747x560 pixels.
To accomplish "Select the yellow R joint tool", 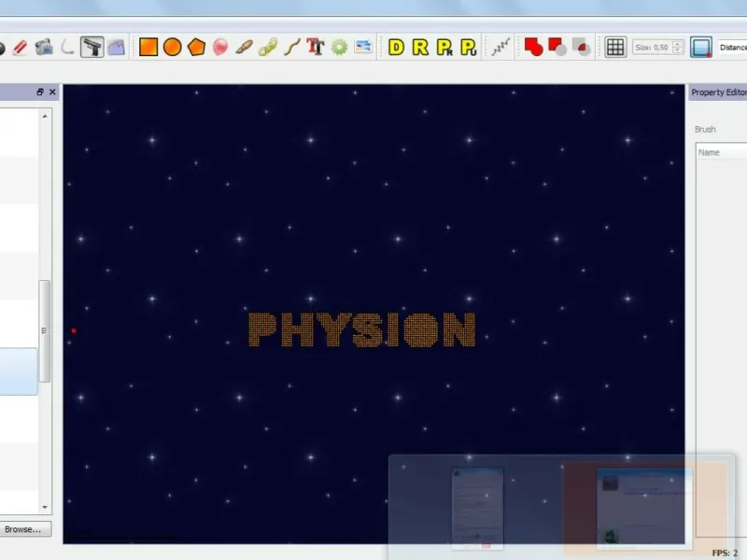I will (420, 48).
